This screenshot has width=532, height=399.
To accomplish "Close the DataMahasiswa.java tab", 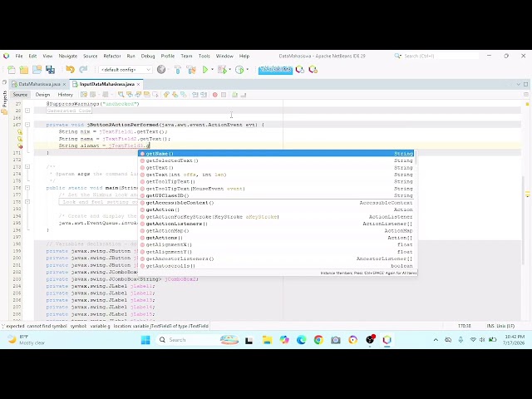I will [x=64, y=84].
